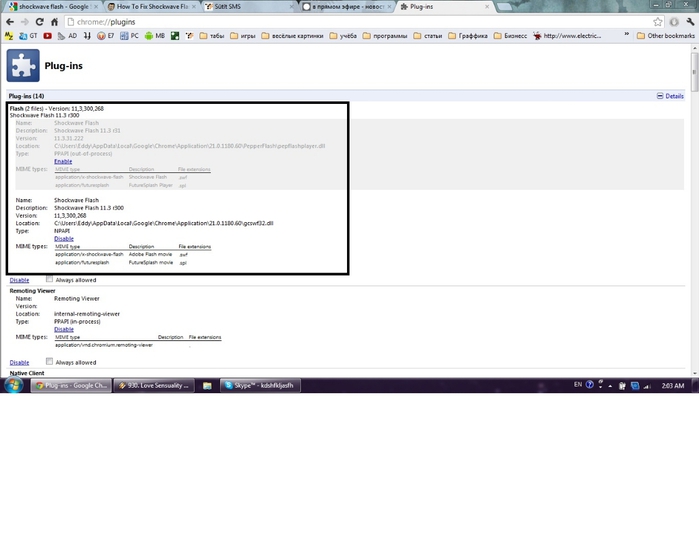
Task: Open a new tab button
Action: [504, 7]
